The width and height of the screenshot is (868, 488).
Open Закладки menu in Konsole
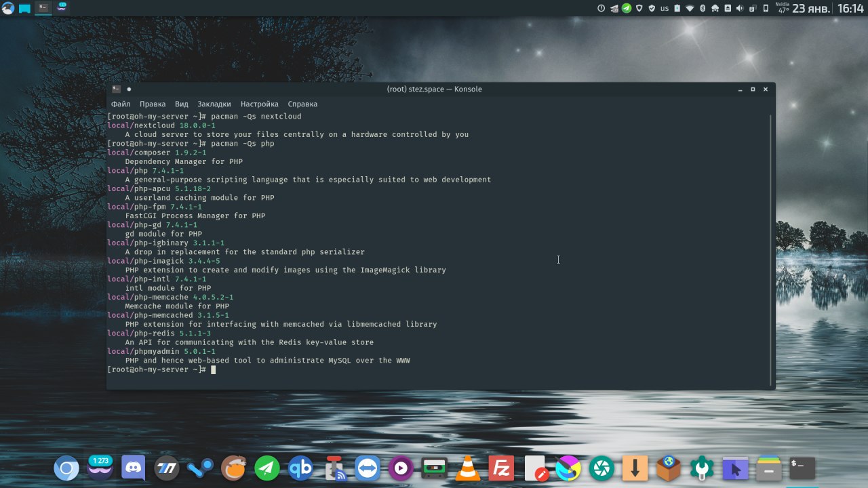click(x=214, y=104)
